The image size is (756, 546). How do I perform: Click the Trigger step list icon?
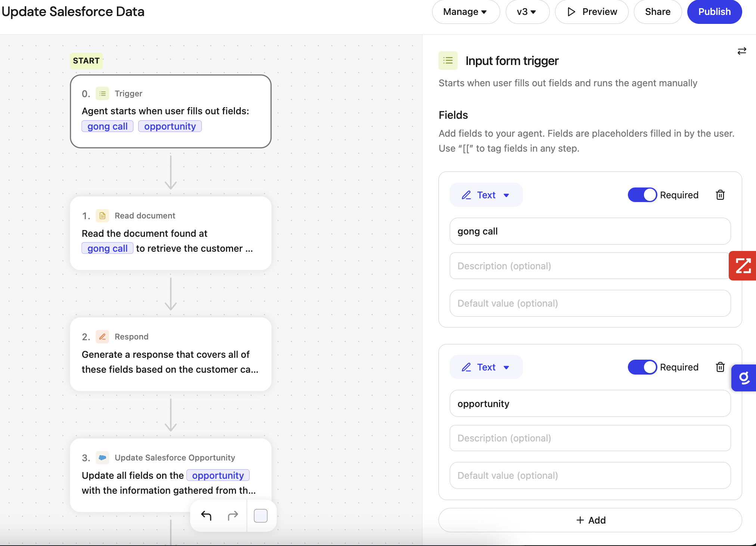click(x=102, y=93)
